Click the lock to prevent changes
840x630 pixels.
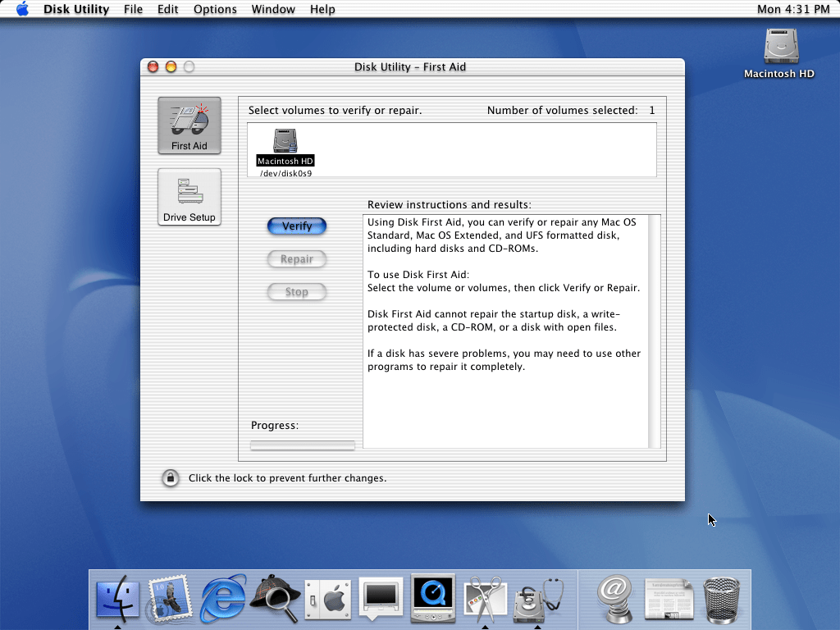(171, 477)
